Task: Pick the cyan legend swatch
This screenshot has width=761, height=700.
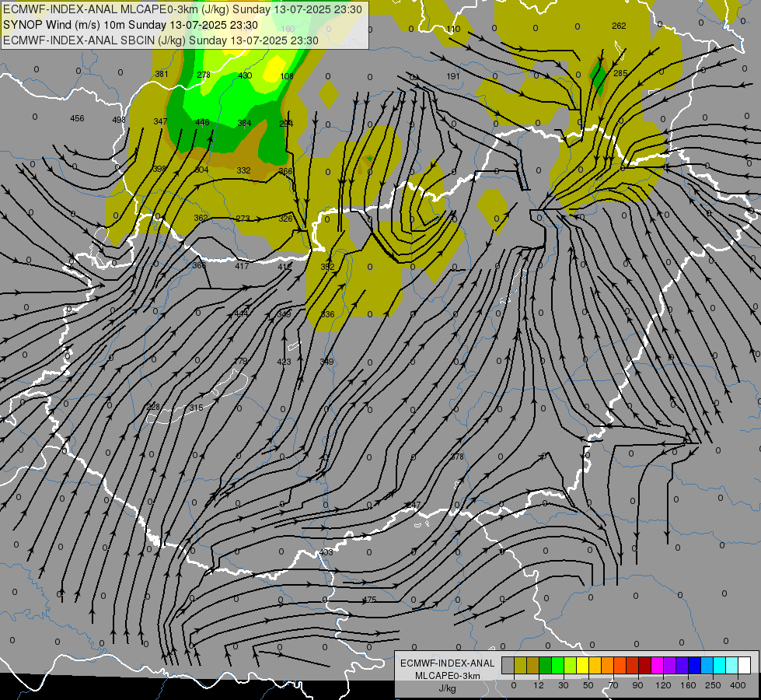Action: (719, 666)
